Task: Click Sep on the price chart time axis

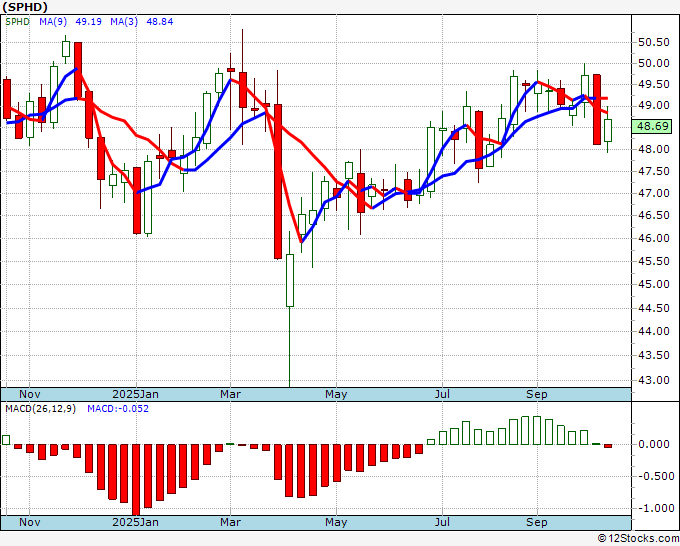Action: coord(536,394)
